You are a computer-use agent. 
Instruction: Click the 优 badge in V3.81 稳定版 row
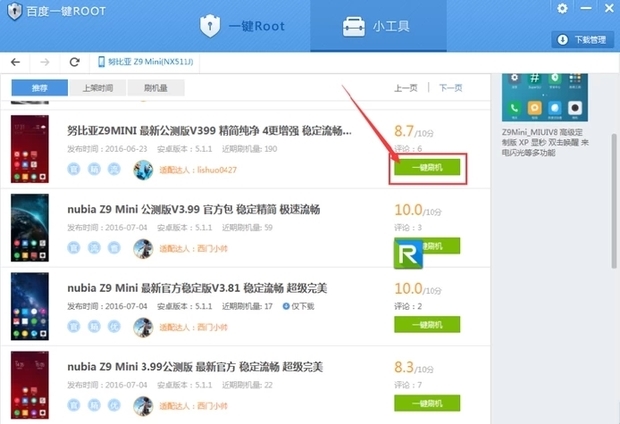click(x=114, y=327)
